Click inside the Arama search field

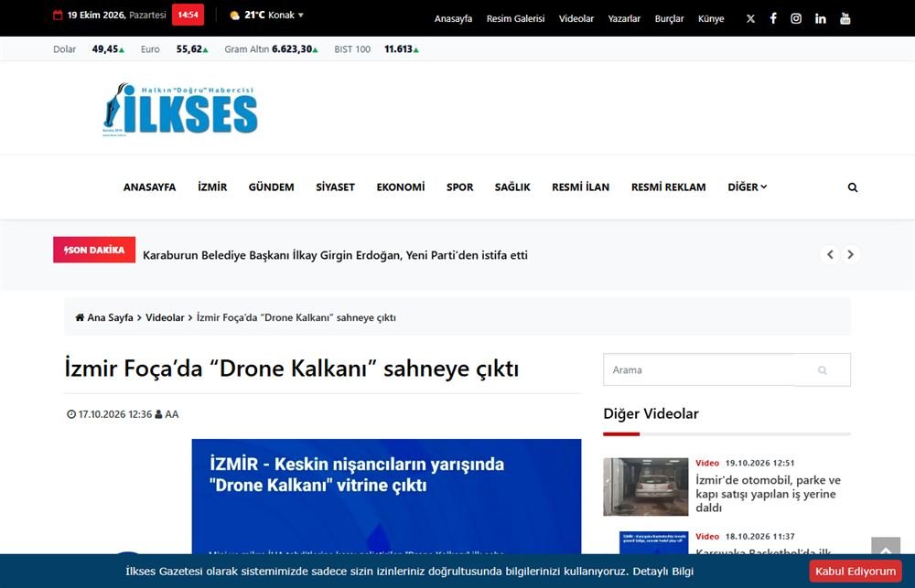700,369
